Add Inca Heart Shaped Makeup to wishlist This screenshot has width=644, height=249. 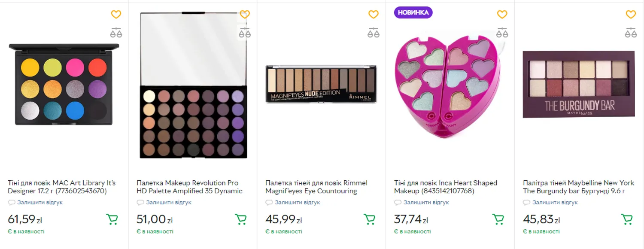click(x=502, y=15)
